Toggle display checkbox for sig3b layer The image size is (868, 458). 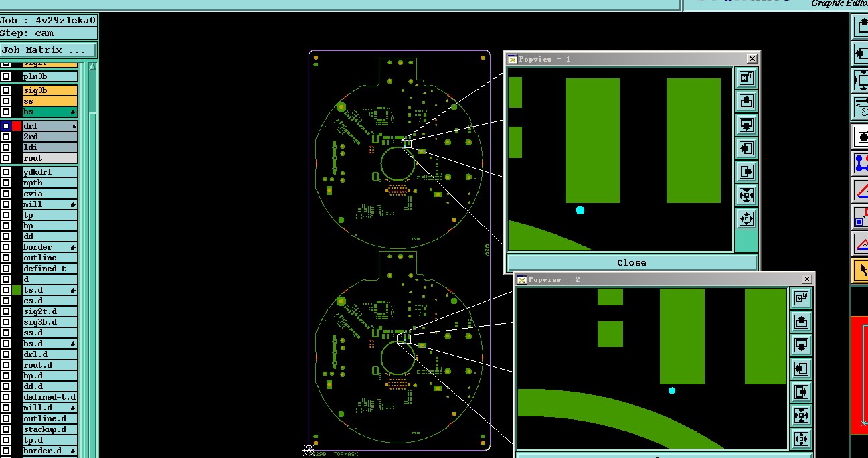coord(6,90)
